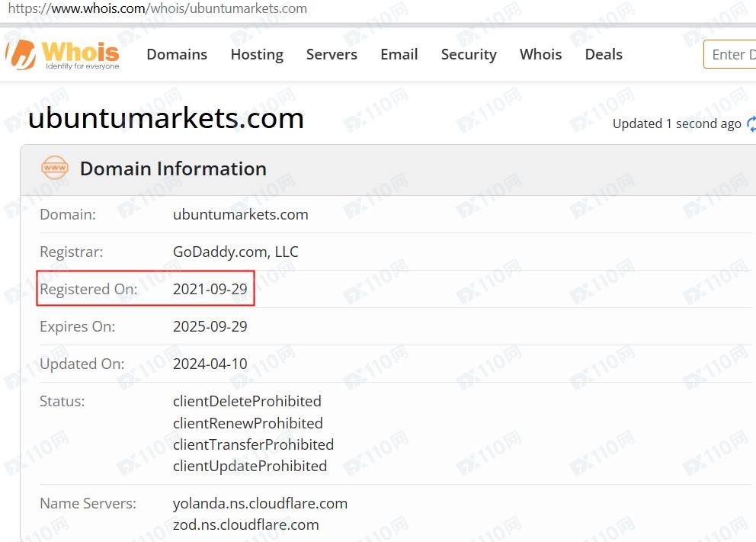The width and height of the screenshot is (756, 542).
Task: Click the Updated On: field label
Action: (82, 364)
